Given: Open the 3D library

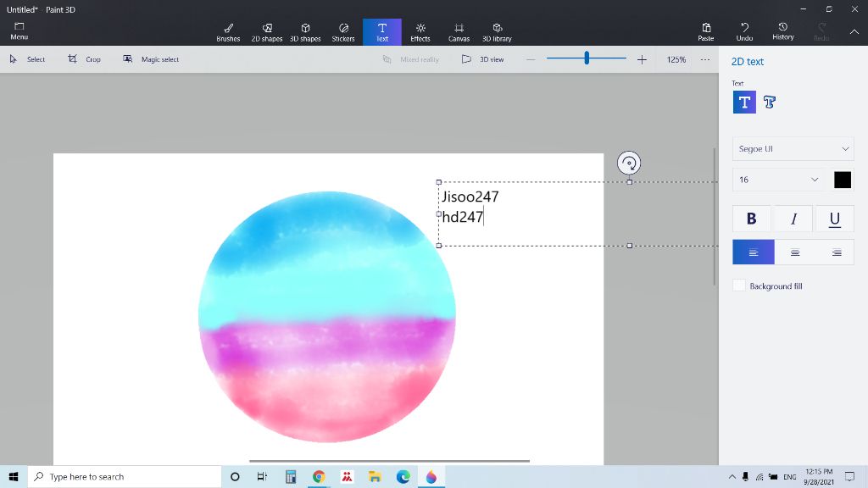Looking at the screenshot, I should 497,32.
